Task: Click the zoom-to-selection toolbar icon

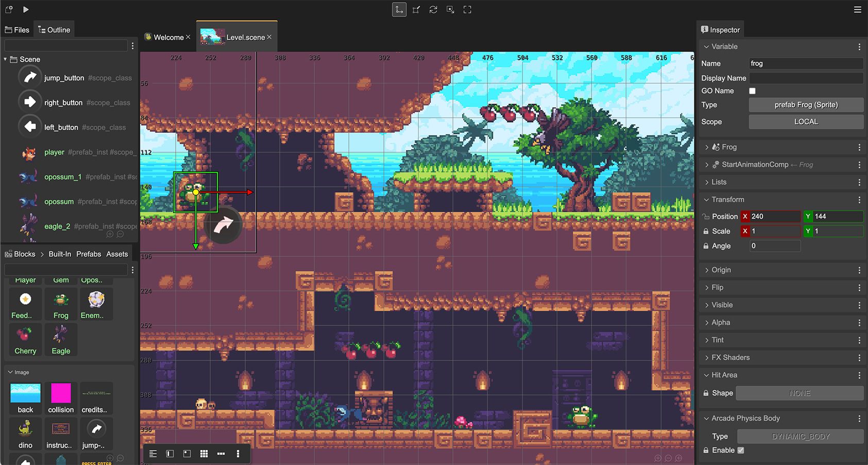Action: 450,9
